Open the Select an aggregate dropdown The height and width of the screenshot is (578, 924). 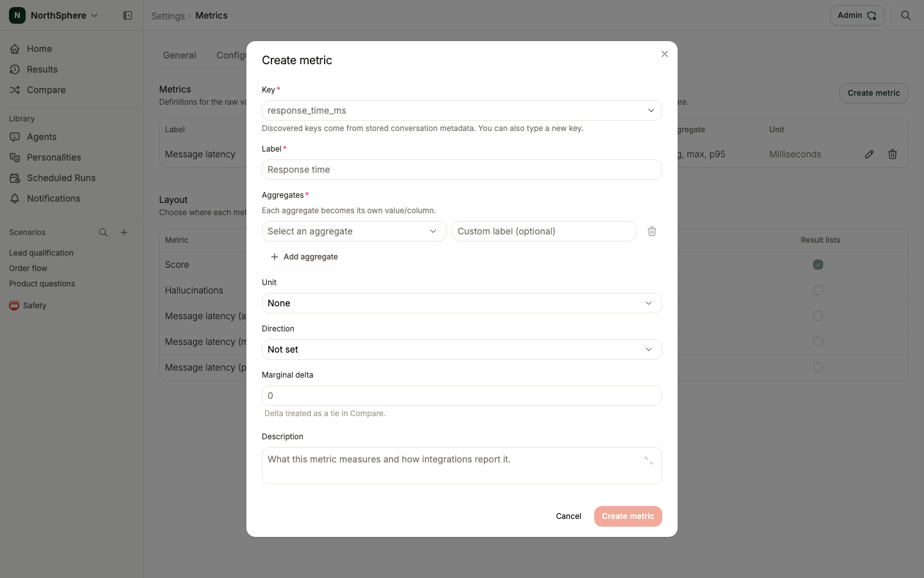(x=354, y=231)
